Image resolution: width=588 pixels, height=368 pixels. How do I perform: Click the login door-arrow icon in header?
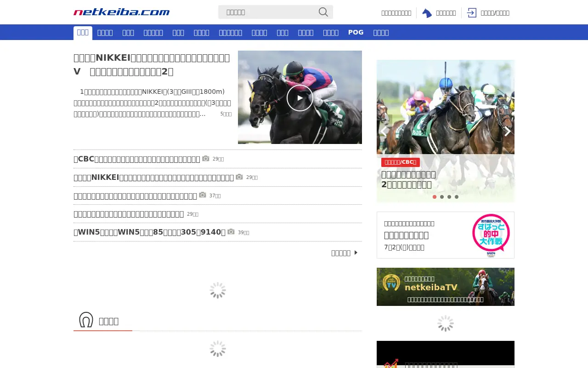(472, 13)
